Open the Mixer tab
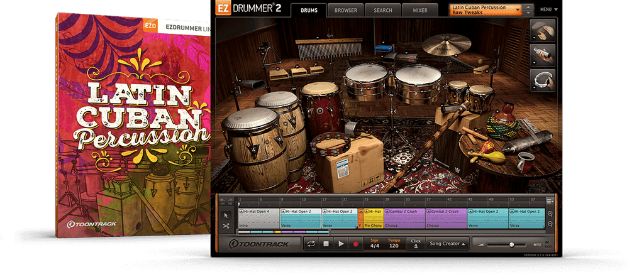The width and height of the screenshot is (644, 277). 419,10
